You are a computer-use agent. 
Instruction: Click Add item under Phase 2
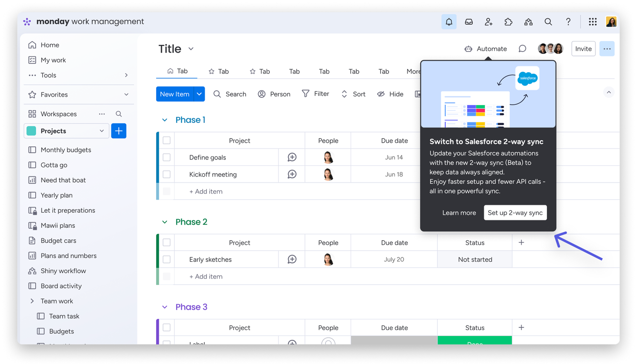click(206, 277)
